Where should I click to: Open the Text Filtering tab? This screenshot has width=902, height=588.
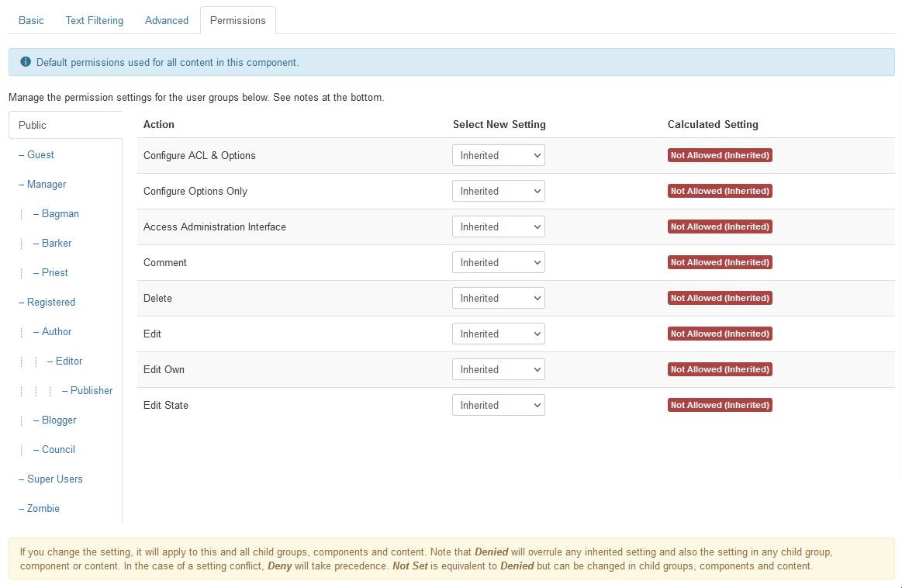pos(94,21)
